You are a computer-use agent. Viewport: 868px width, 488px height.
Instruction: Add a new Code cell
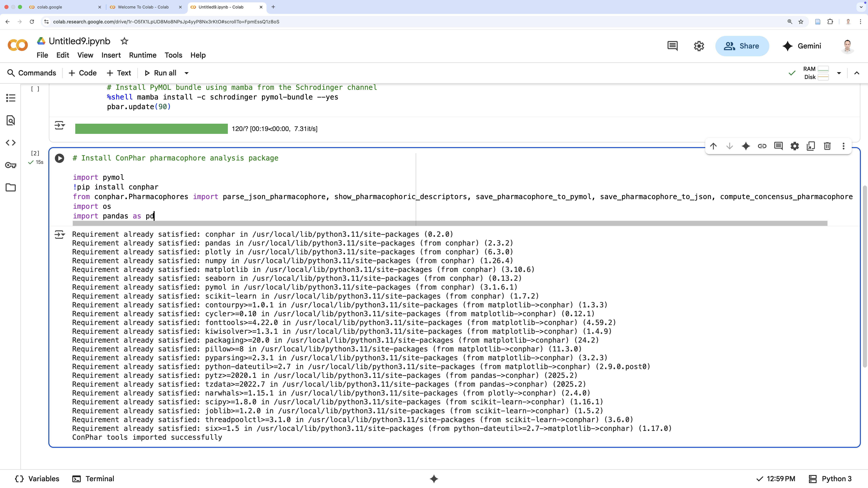tap(83, 73)
